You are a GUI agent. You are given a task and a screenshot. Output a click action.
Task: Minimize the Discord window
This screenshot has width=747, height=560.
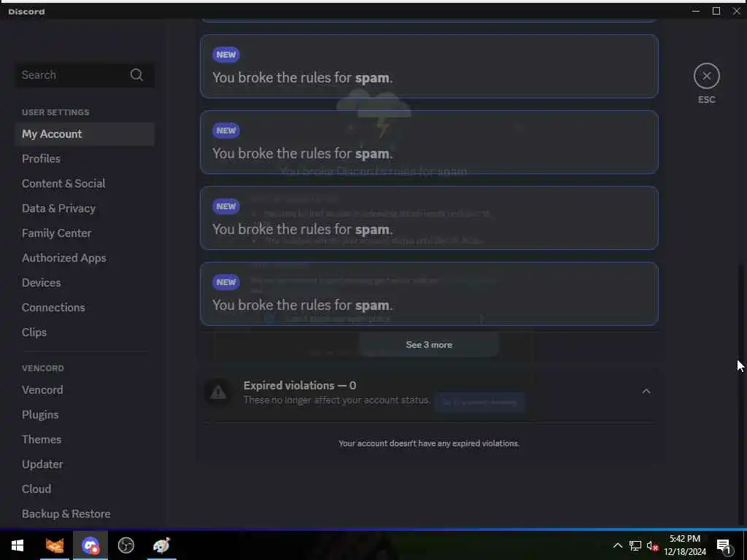click(x=696, y=11)
